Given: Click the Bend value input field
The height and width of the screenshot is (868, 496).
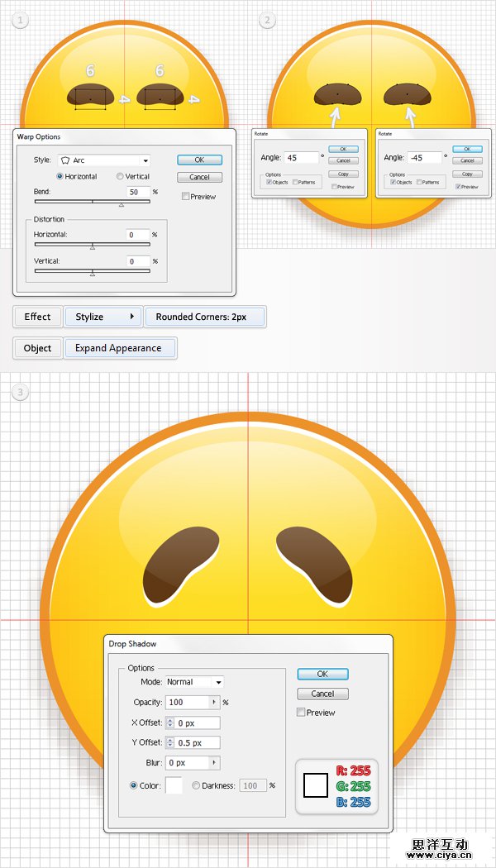Looking at the screenshot, I should point(138,192).
